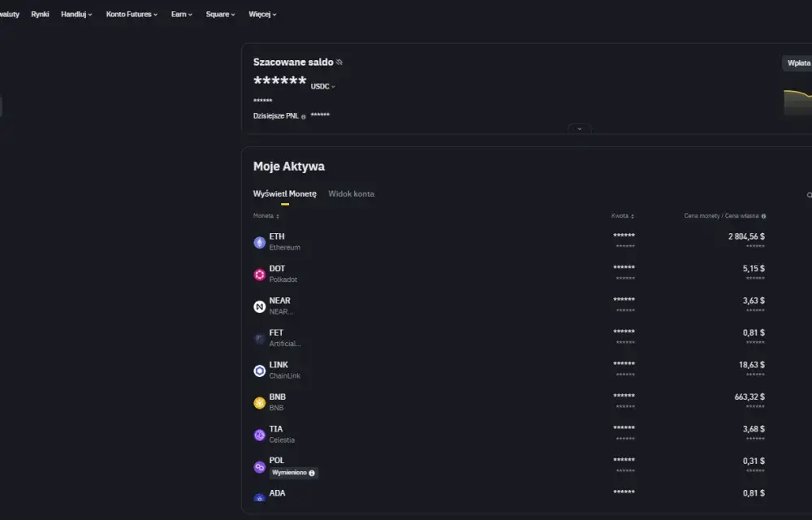Click the Wpłata button
The image size is (812, 520).
pyautogui.click(x=797, y=63)
